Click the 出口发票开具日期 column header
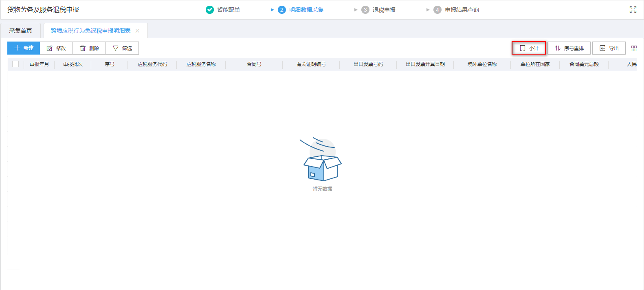 (x=425, y=64)
